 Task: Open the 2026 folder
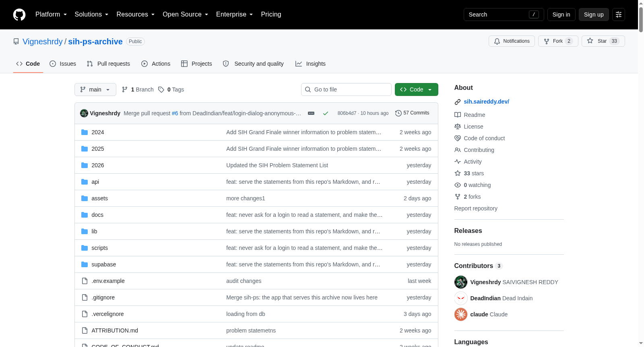click(x=98, y=165)
